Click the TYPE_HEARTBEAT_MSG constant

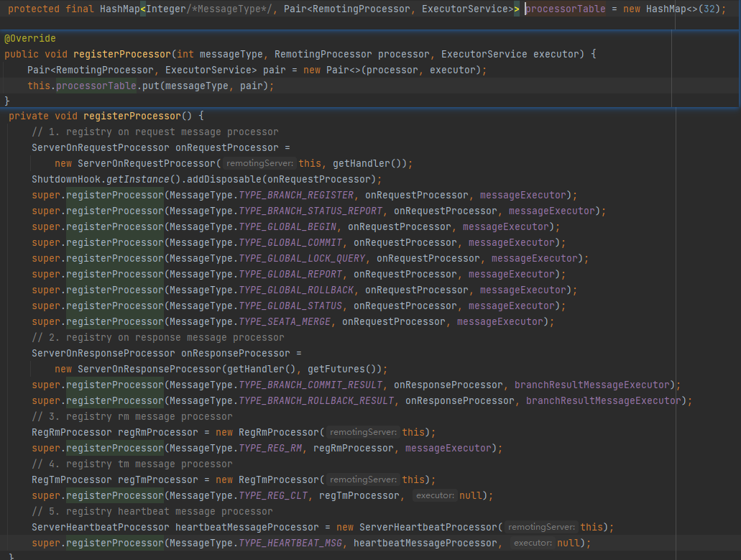[290, 543]
